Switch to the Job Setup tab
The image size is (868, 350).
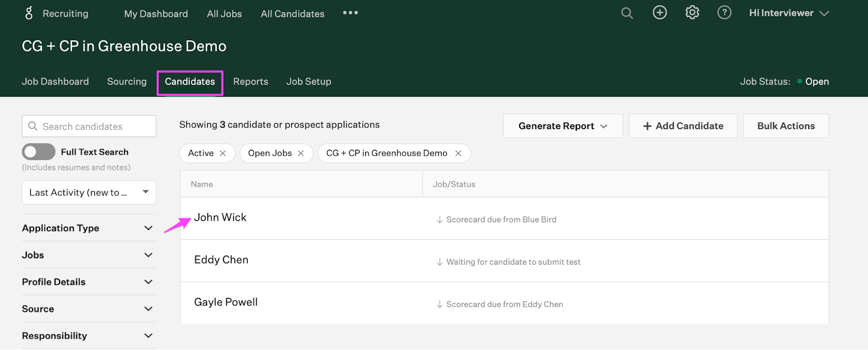309,81
